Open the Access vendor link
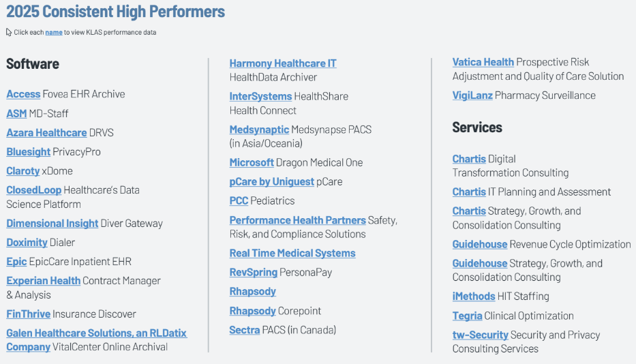 pos(23,94)
